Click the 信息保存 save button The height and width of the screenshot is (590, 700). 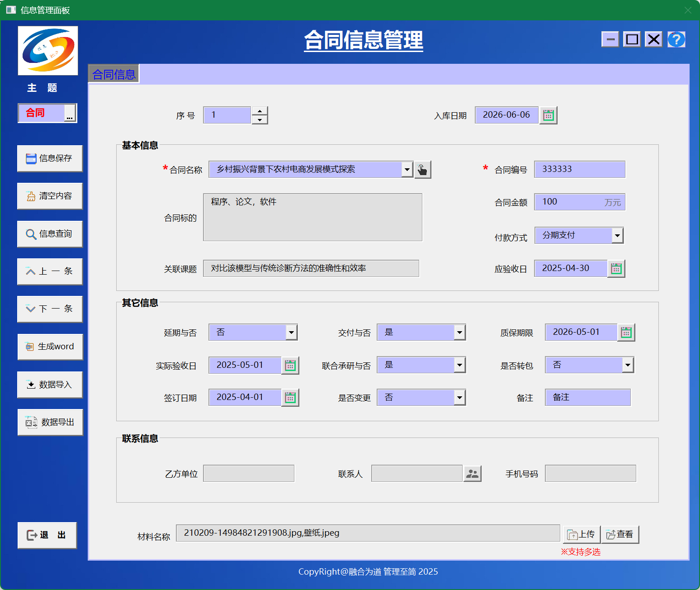click(x=50, y=158)
